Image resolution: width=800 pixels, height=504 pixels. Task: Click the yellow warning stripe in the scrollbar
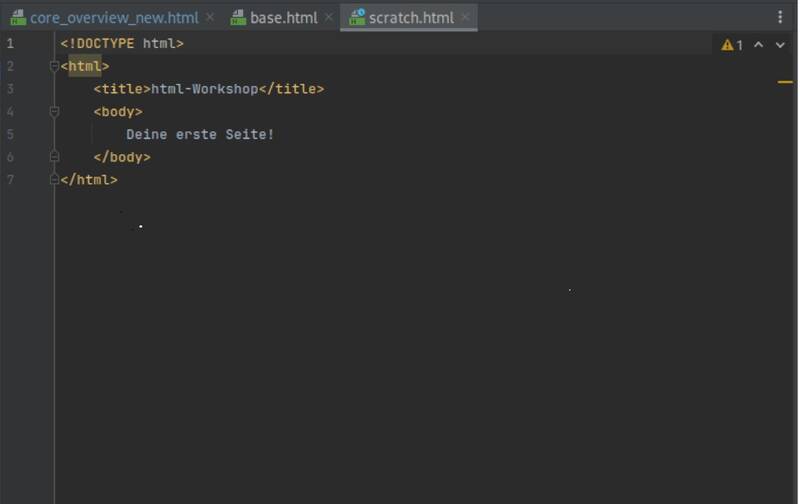pyautogui.click(x=785, y=82)
